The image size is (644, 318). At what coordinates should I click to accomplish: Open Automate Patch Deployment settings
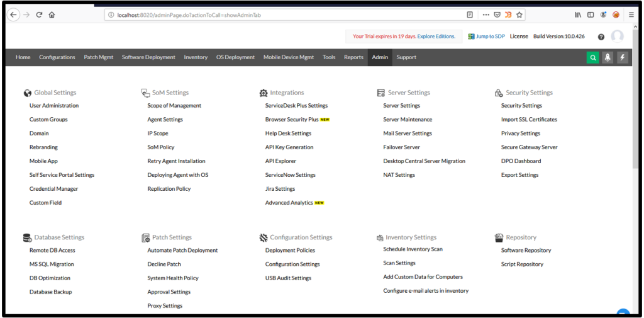(x=182, y=250)
